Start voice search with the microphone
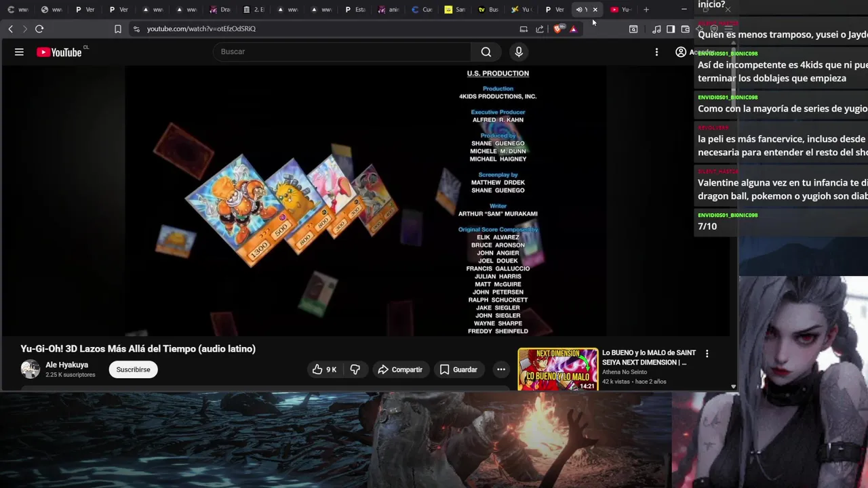Viewport: 868px width, 488px height. [x=519, y=52]
